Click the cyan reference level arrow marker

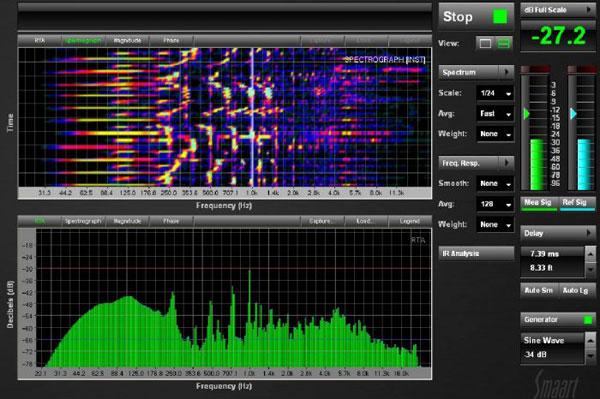tap(573, 114)
